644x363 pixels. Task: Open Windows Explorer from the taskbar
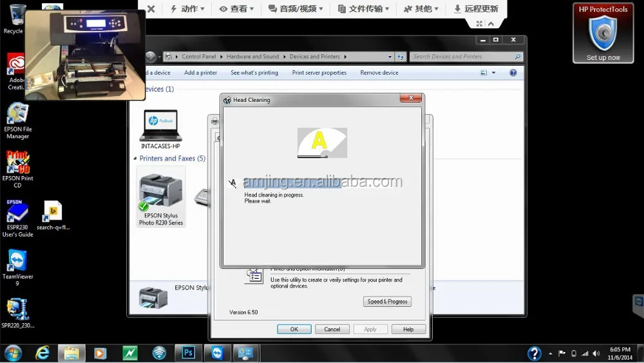click(x=71, y=353)
